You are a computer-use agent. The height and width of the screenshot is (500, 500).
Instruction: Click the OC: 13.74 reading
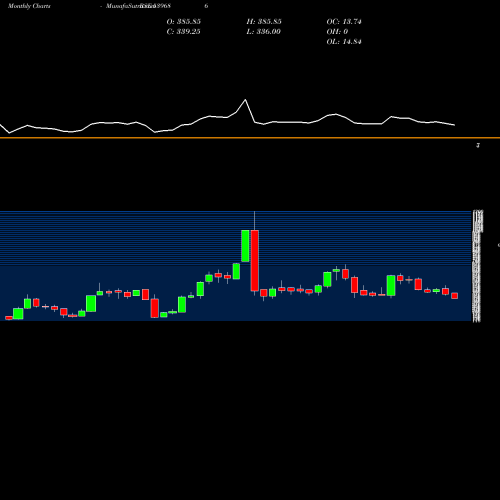pyautogui.click(x=344, y=22)
